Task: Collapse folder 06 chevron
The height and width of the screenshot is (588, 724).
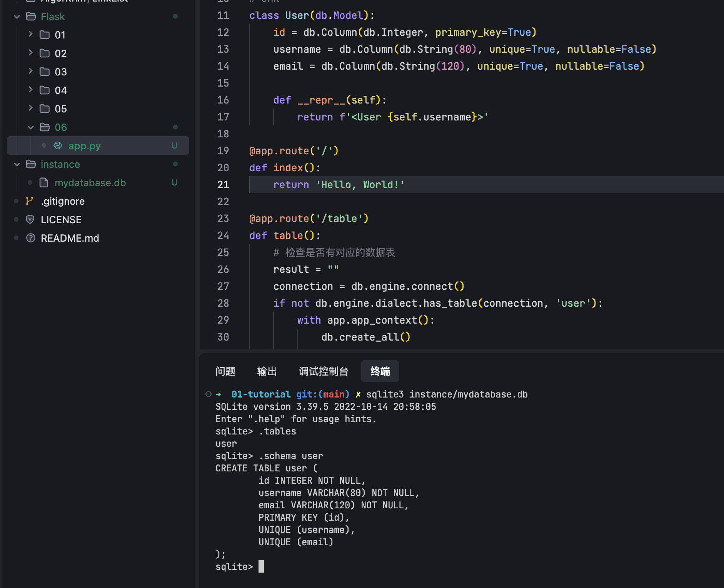Action: click(x=31, y=127)
